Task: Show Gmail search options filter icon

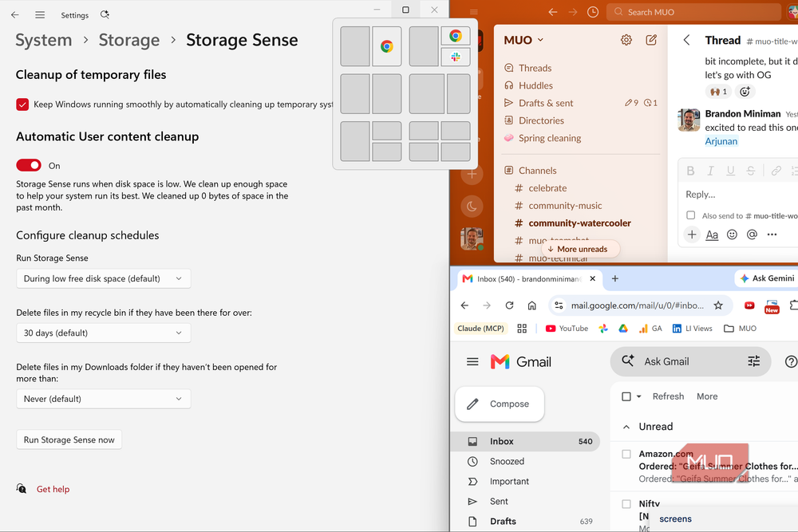Action: (x=754, y=361)
